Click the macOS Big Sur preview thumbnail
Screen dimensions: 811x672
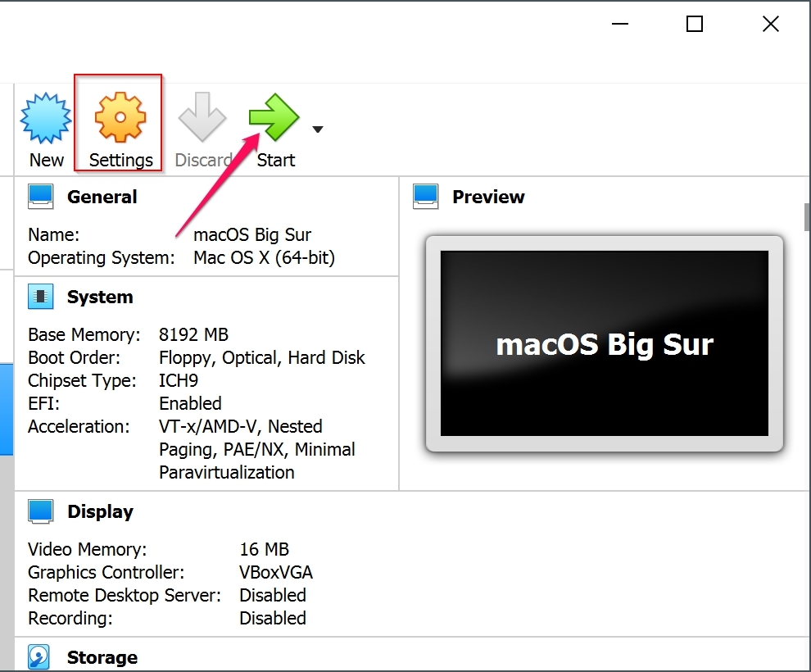click(604, 343)
